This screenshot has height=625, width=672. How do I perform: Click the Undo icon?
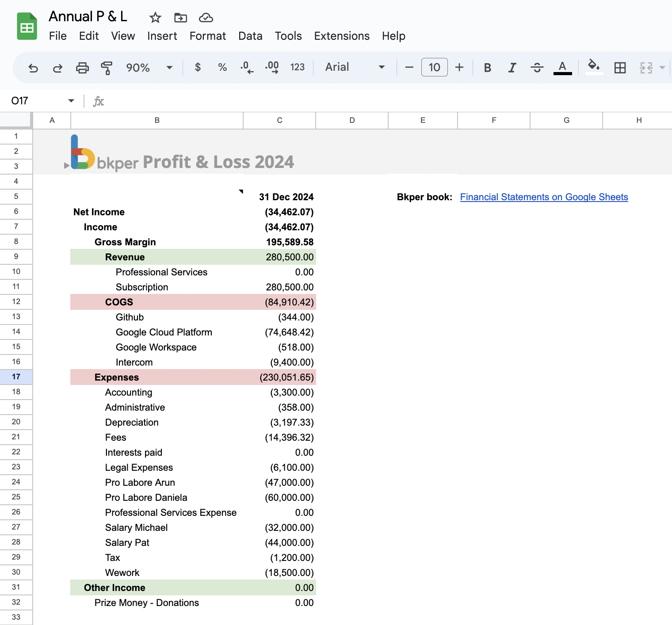click(x=33, y=67)
